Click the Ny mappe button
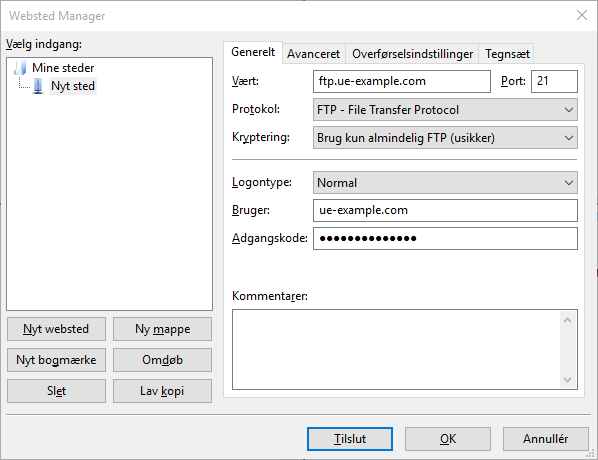 click(x=162, y=329)
